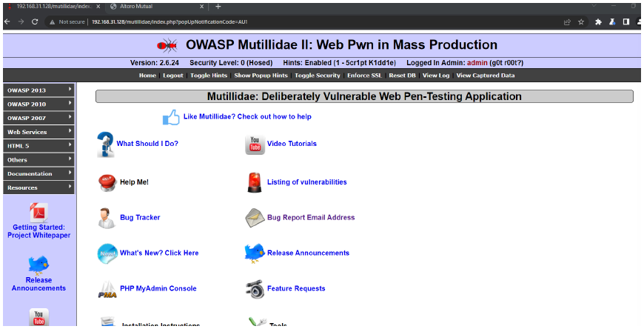Click the Twitter bird next to Release Announcements link
644x329 pixels.
click(x=255, y=253)
